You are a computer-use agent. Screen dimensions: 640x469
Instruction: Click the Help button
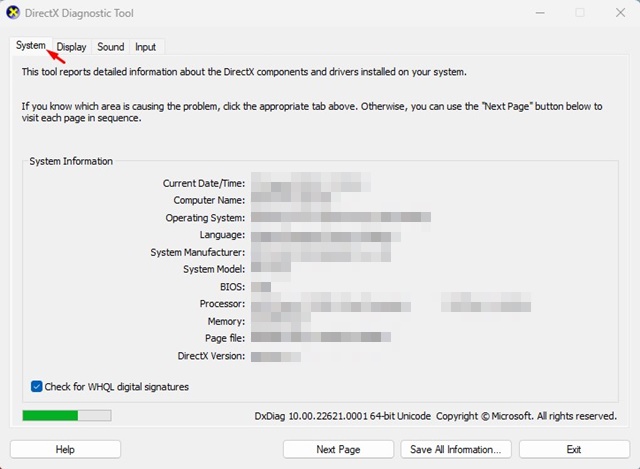point(65,449)
